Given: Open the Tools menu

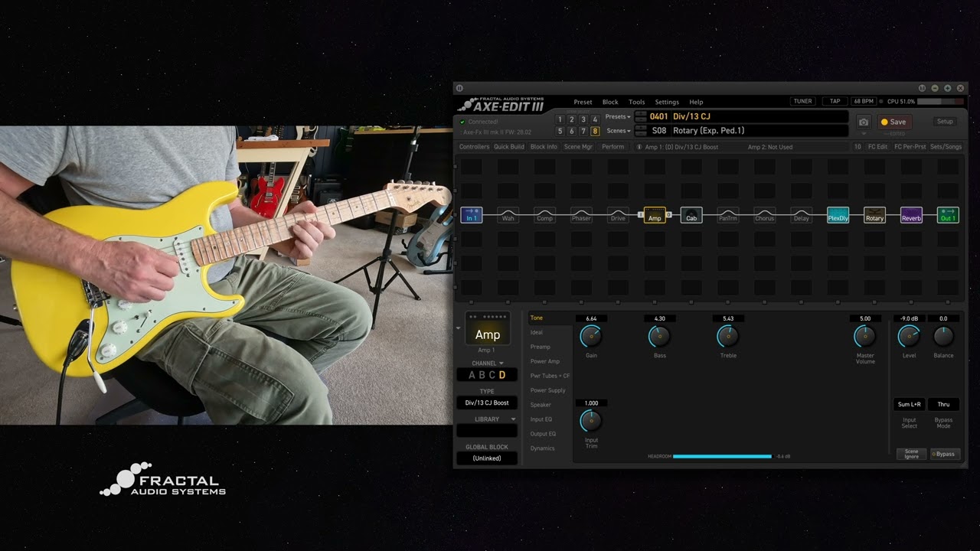Looking at the screenshot, I should (x=636, y=102).
